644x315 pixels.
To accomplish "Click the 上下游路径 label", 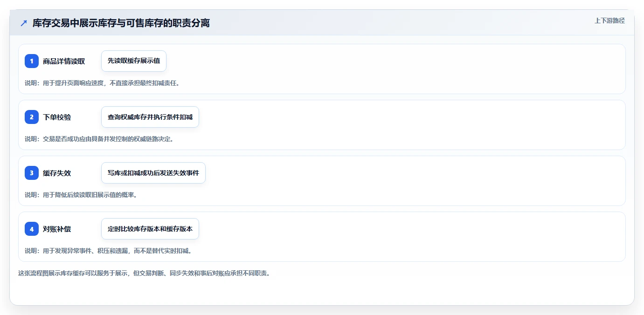I will [x=609, y=21].
